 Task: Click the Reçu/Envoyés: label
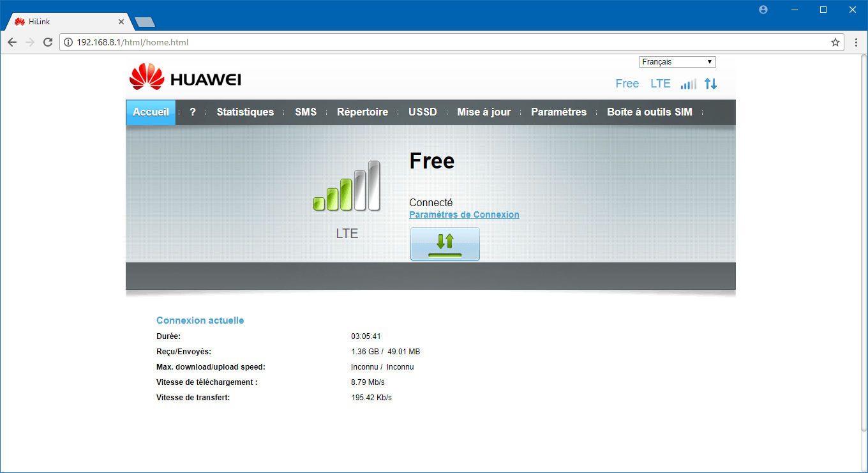tap(184, 352)
